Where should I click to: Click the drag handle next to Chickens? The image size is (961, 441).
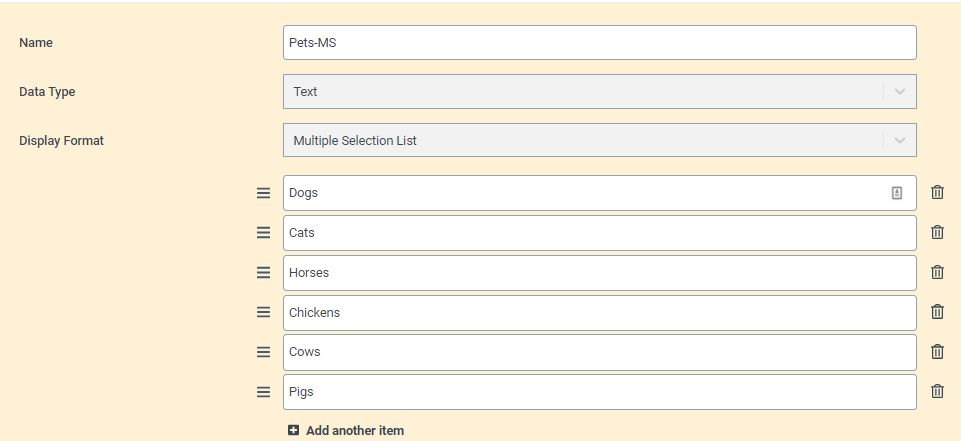tap(263, 312)
